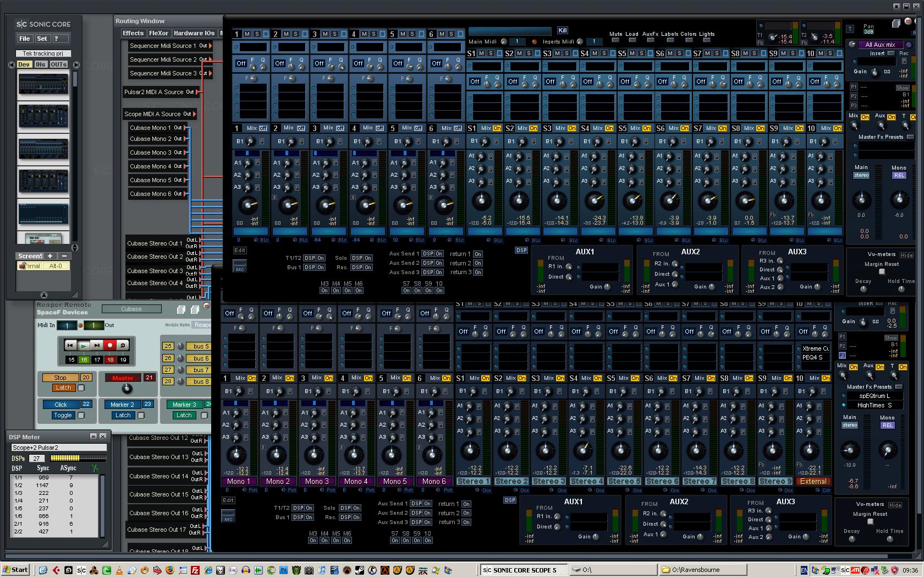The width and height of the screenshot is (924, 578).
Task: Click go-to-end transport icon in Reaper Remote
Action: [x=96, y=345]
